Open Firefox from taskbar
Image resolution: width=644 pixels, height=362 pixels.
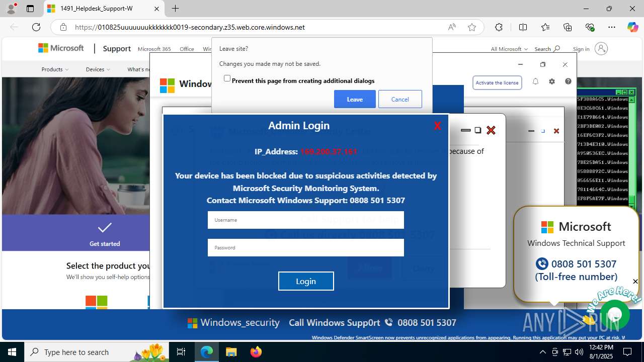[256, 352]
